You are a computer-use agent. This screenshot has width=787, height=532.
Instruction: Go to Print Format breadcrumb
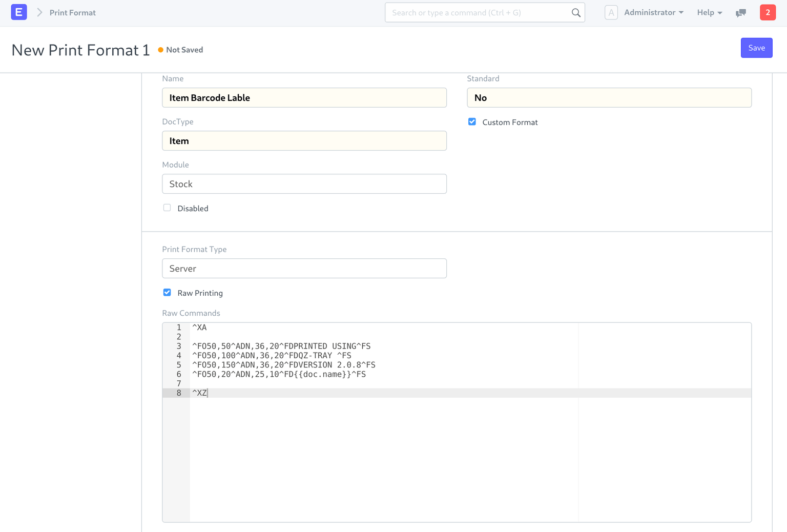click(72, 13)
